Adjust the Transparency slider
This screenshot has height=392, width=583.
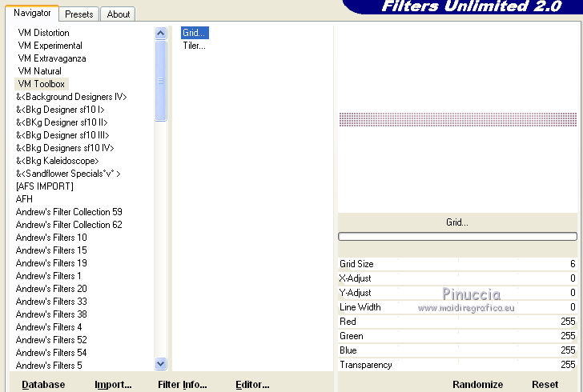458,365
